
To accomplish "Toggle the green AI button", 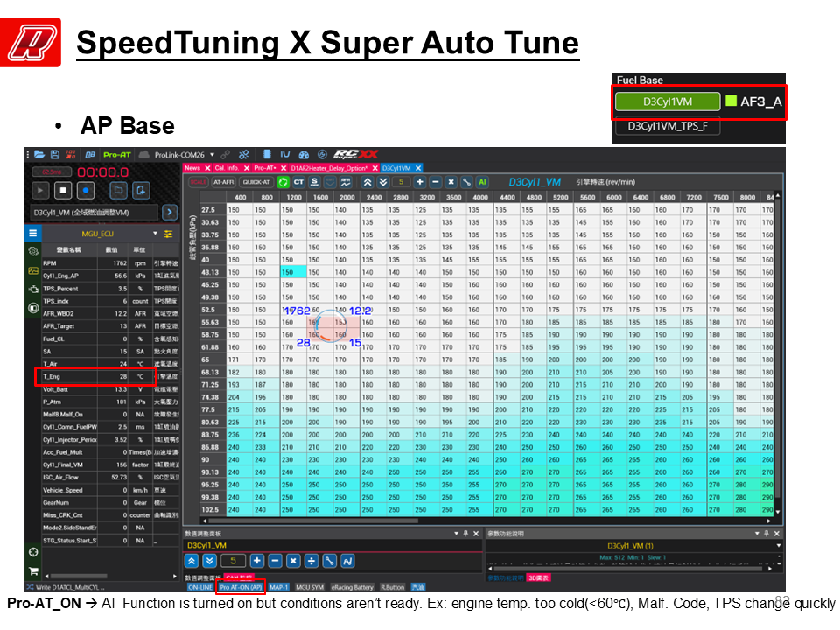I will 483,182.
